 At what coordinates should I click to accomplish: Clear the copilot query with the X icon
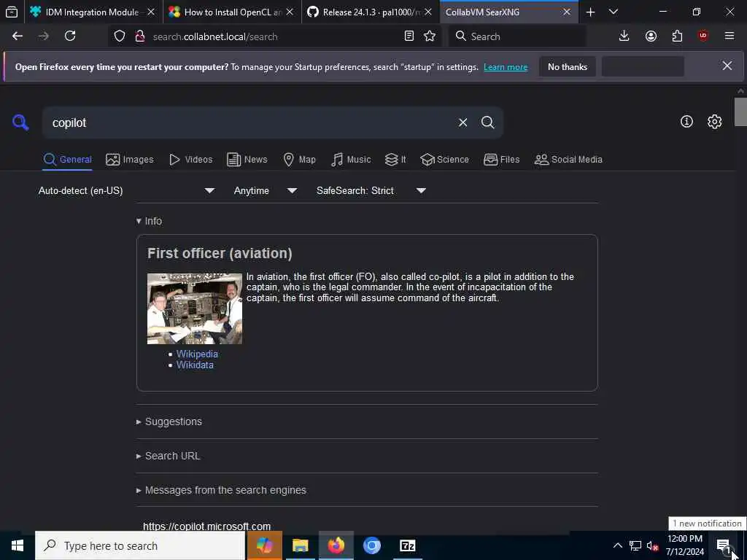pyautogui.click(x=462, y=122)
